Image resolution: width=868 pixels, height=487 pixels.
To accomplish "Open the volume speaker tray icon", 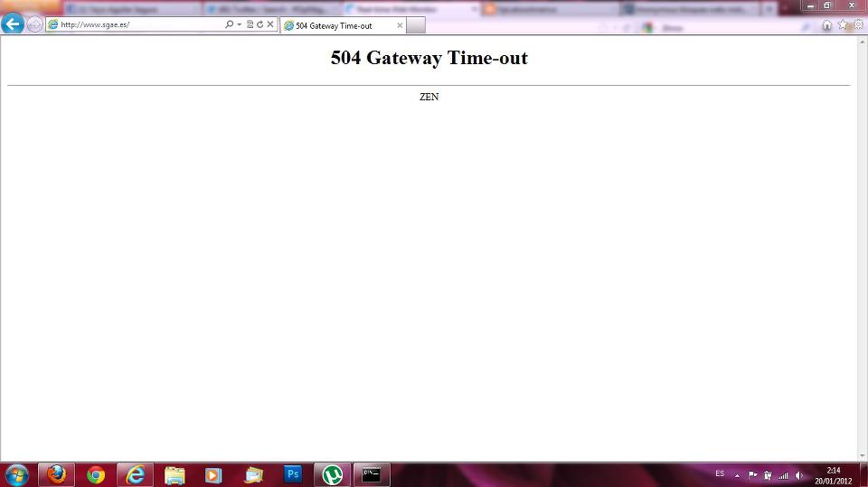I will [798, 475].
